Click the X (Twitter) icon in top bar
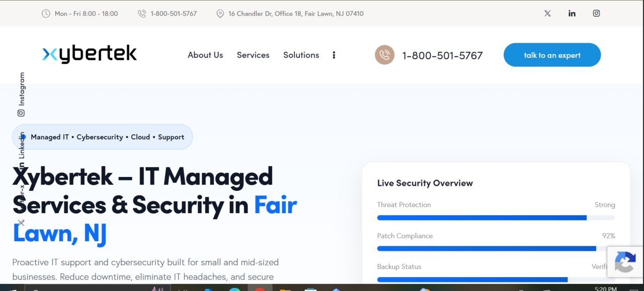Viewport: 644px width, 291px height. pyautogui.click(x=547, y=14)
